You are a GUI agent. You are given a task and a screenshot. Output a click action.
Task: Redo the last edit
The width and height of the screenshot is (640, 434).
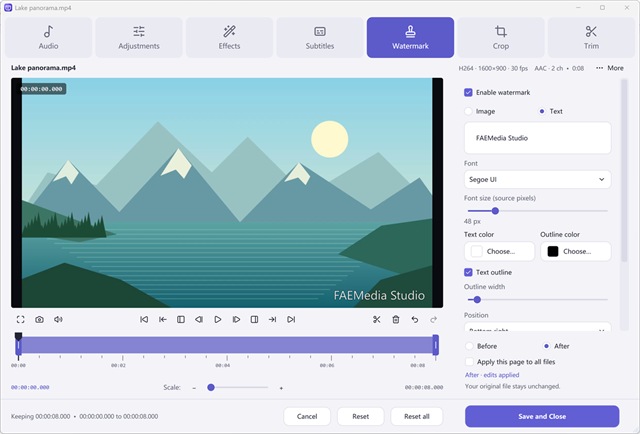tap(433, 319)
